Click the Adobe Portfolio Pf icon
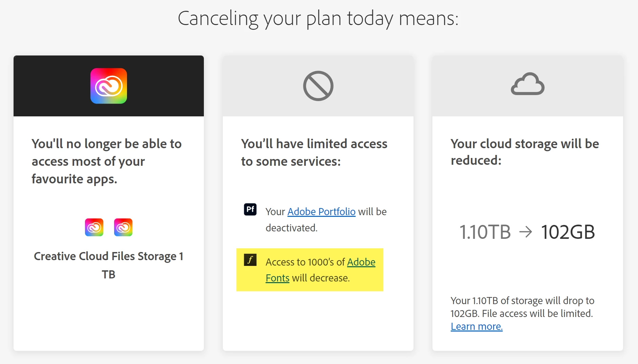 [250, 209]
